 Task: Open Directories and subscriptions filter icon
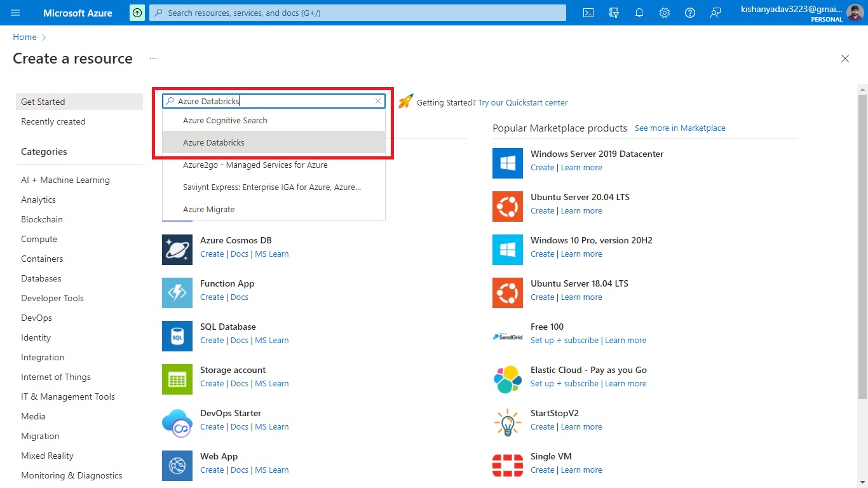click(x=614, y=13)
